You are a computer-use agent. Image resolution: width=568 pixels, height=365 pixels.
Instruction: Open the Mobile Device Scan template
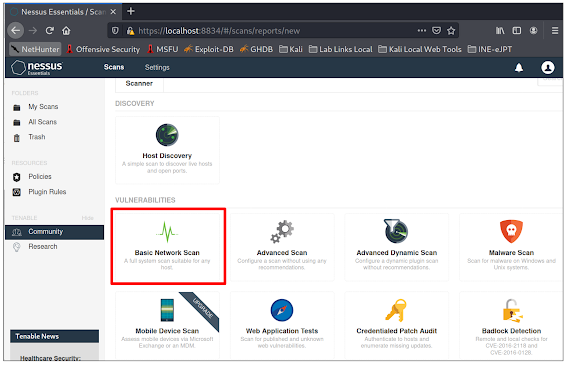click(167, 325)
